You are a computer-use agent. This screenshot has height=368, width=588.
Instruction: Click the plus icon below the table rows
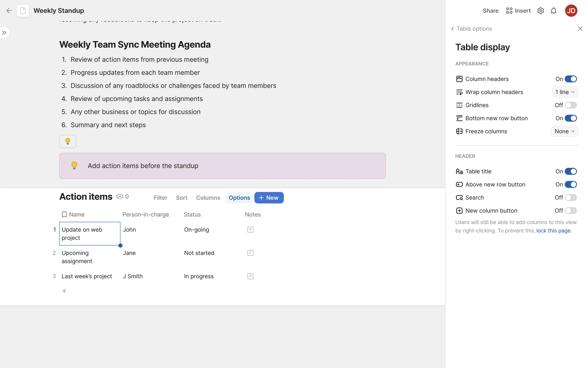pyautogui.click(x=64, y=291)
